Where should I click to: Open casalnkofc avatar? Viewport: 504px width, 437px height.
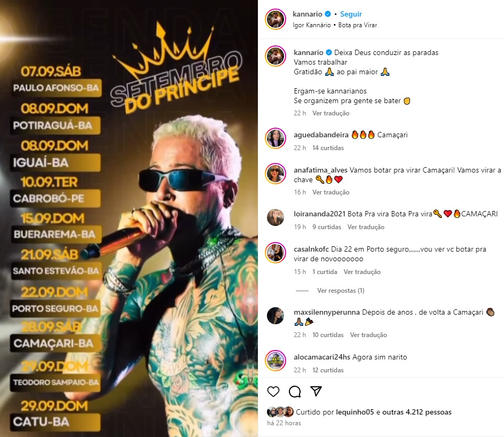pyautogui.click(x=275, y=253)
